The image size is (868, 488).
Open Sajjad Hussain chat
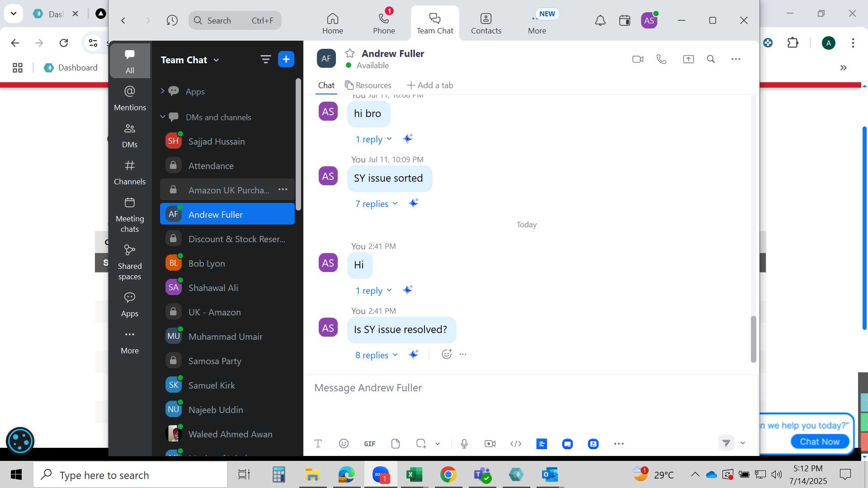coord(227,141)
